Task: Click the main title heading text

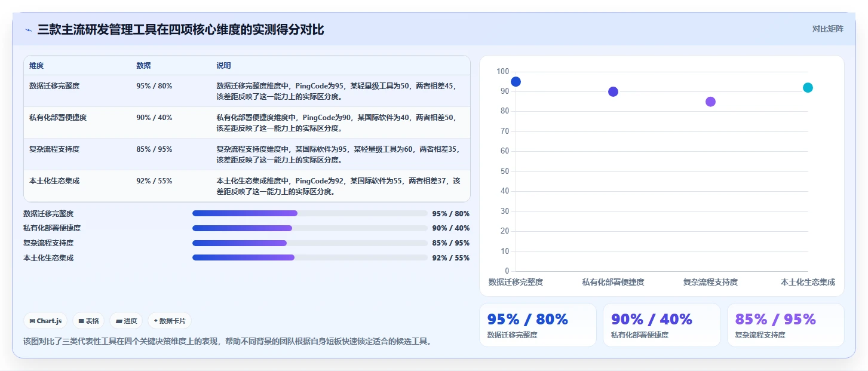Action: tap(180, 30)
